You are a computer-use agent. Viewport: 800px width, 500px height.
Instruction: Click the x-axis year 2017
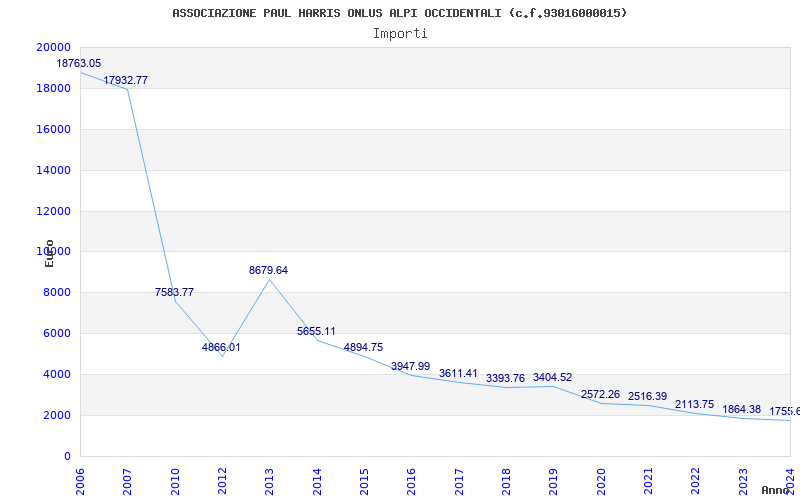(459, 482)
